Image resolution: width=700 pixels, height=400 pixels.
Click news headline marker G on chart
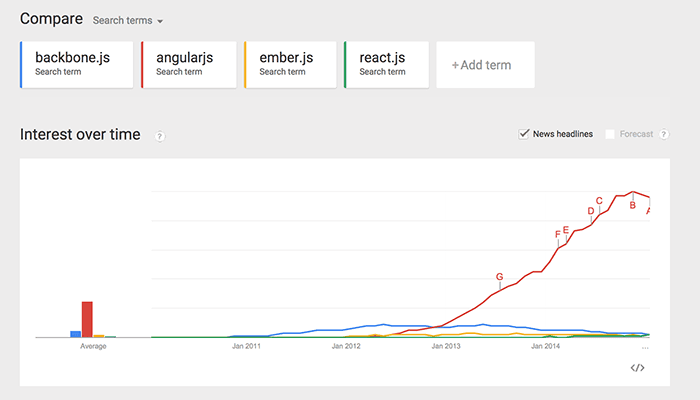click(499, 276)
